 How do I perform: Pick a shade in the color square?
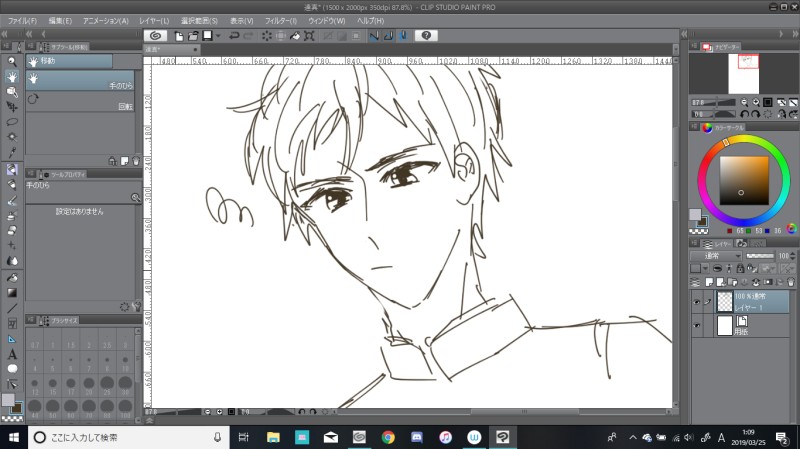[x=744, y=181]
